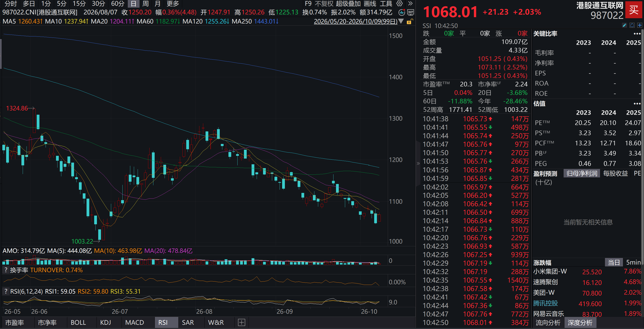Click the pencil edit icon under stock code
Viewport: 644px width, 329px height.
(624, 25)
